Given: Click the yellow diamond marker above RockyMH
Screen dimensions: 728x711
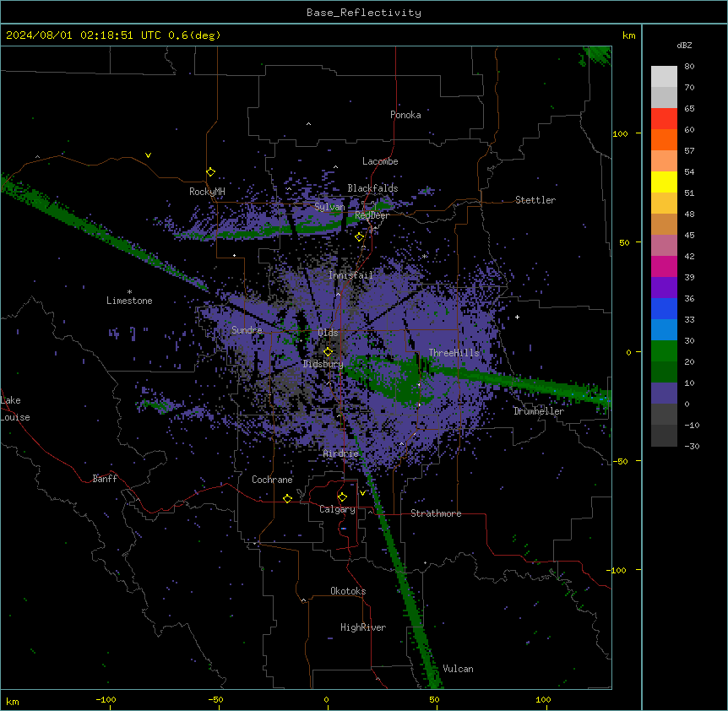Looking at the screenshot, I should point(210,172).
